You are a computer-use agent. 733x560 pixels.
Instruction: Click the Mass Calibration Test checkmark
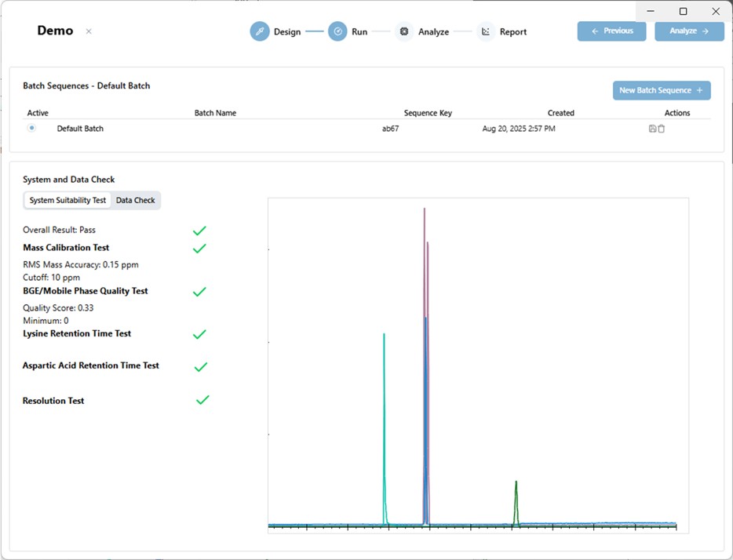(199, 249)
